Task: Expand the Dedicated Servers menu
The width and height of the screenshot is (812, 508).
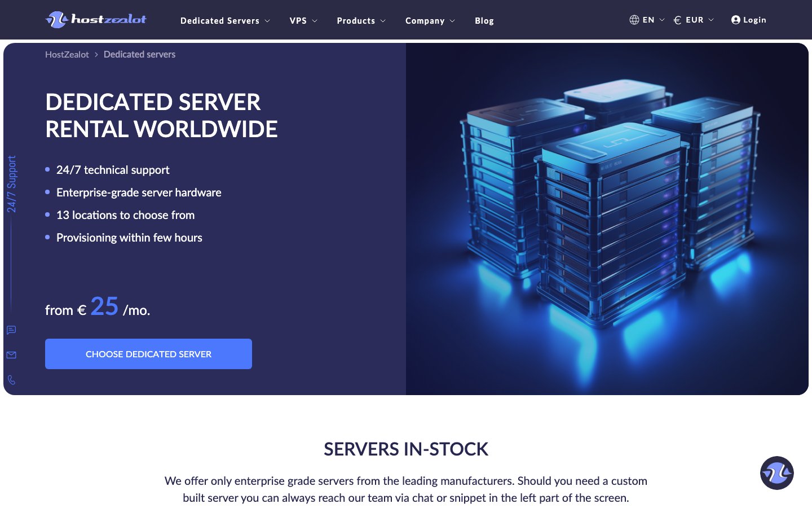Action: tap(225, 20)
